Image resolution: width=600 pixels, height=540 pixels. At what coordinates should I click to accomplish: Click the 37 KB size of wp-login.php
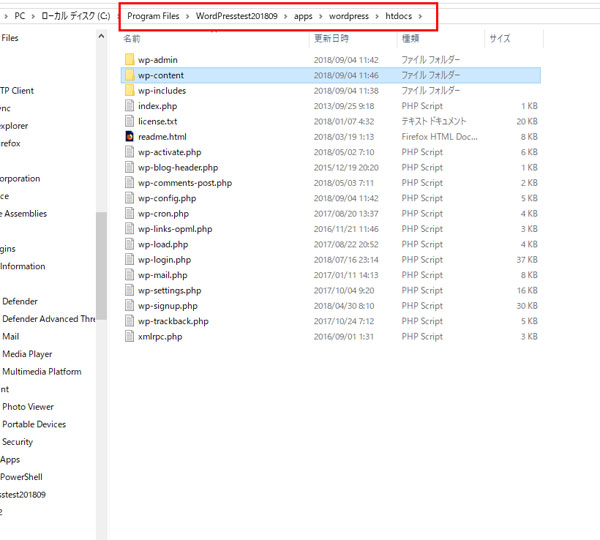[527, 260]
